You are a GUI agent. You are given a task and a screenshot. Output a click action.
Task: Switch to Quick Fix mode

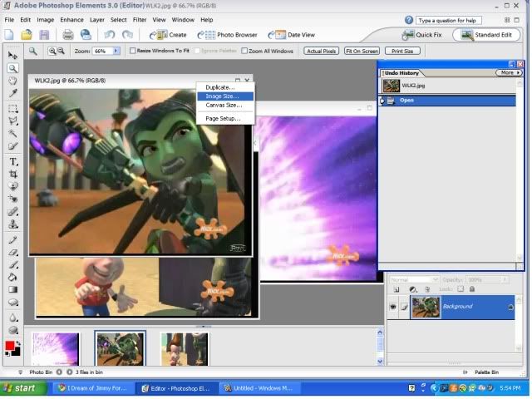point(423,35)
